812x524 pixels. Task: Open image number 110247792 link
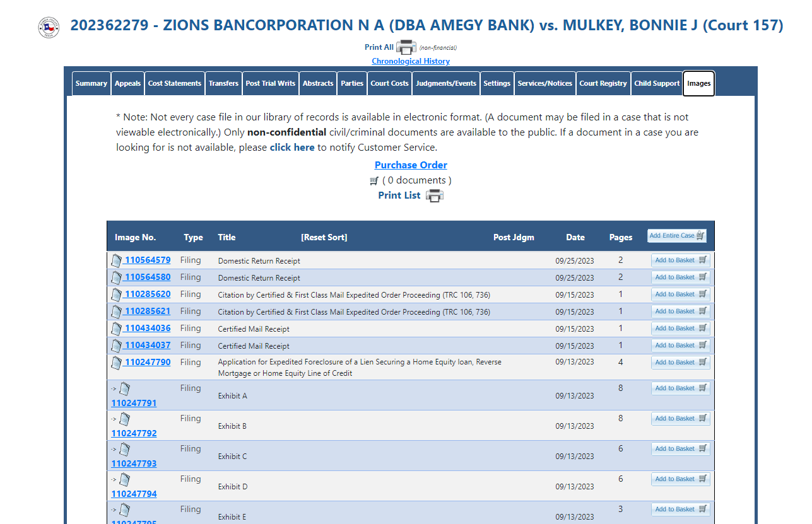click(134, 433)
